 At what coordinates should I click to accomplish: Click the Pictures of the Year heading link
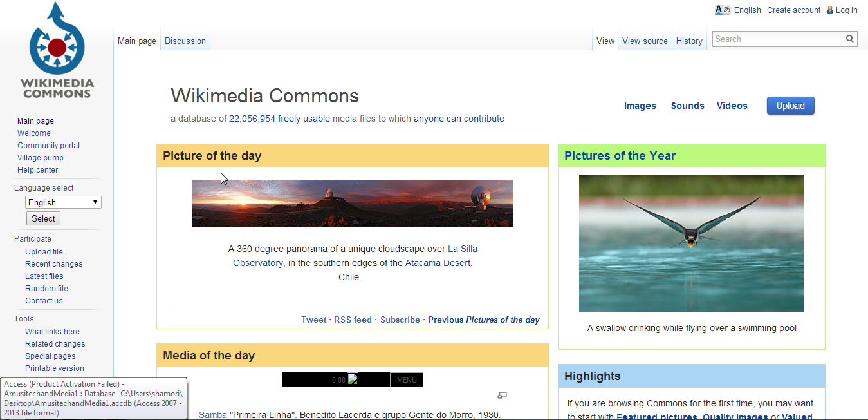(x=620, y=156)
